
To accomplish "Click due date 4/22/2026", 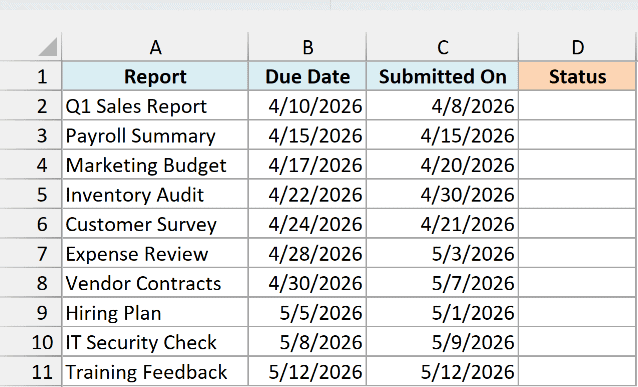I will pos(308,194).
